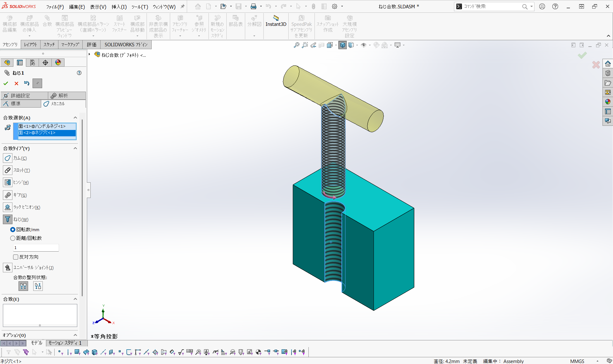Open the FeatureManager design tree tab icon
Image resolution: width=613 pixels, height=364 pixels.
7,63
